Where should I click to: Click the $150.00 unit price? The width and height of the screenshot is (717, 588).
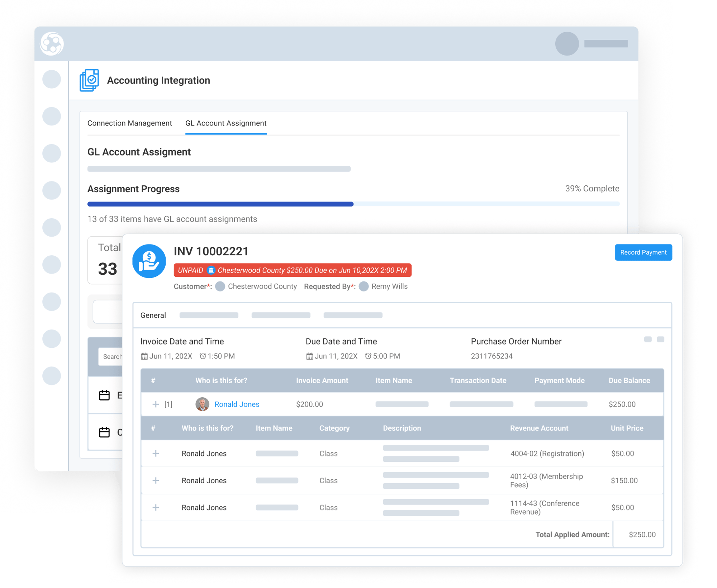click(x=624, y=480)
